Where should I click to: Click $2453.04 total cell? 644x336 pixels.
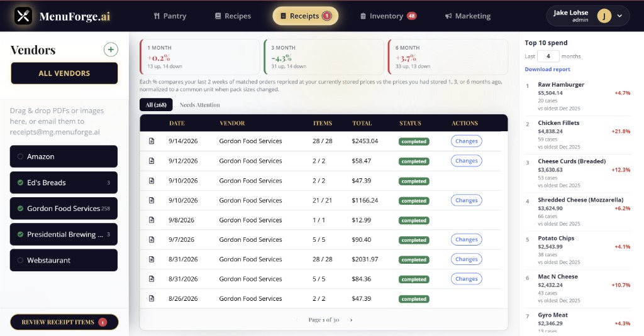click(x=365, y=141)
